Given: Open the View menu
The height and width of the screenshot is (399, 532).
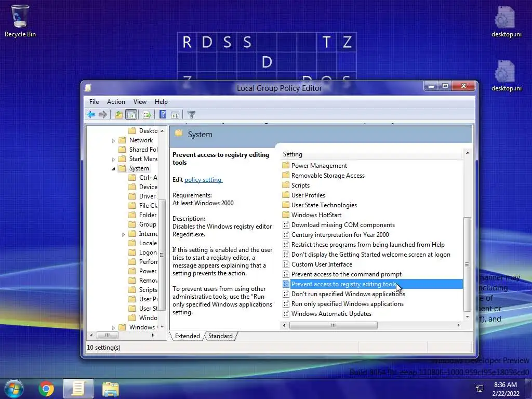Looking at the screenshot, I should 140,102.
